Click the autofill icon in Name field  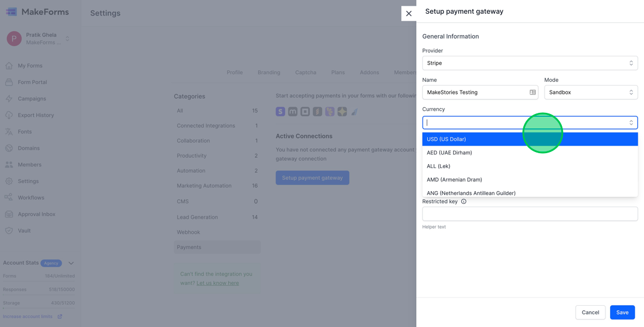click(x=532, y=92)
